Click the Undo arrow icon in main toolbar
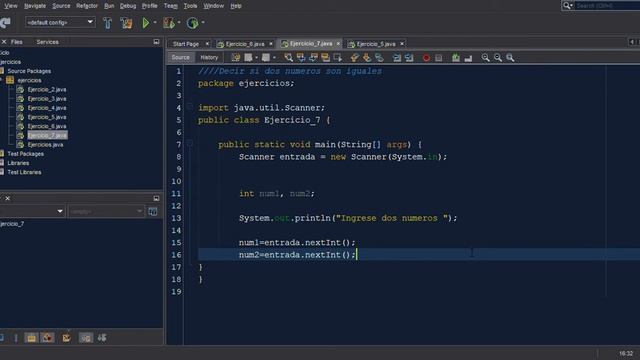This screenshot has height=360, width=640. click(5, 23)
